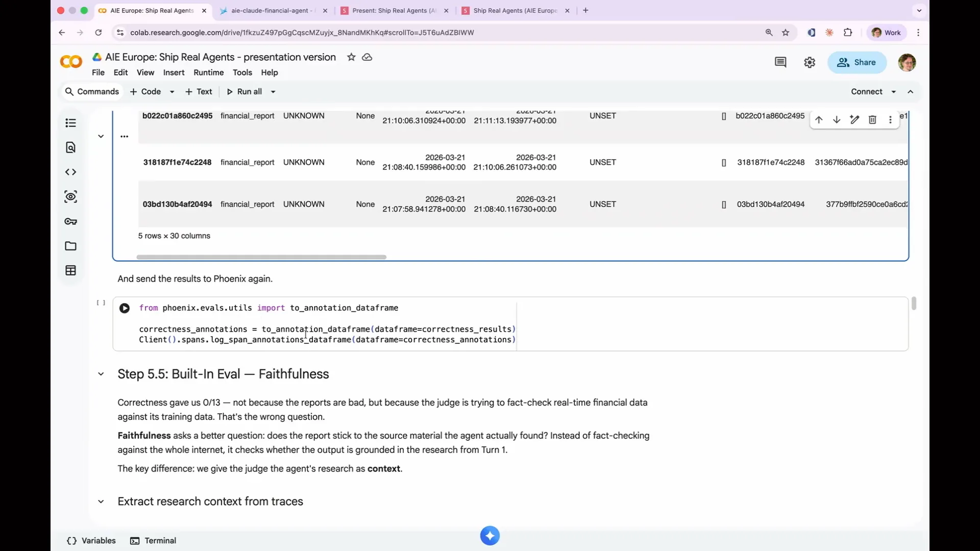Image resolution: width=980 pixels, height=551 pixels.
Task: Click the Gemini sparkle button at bottom
Action: click(490, 536)
